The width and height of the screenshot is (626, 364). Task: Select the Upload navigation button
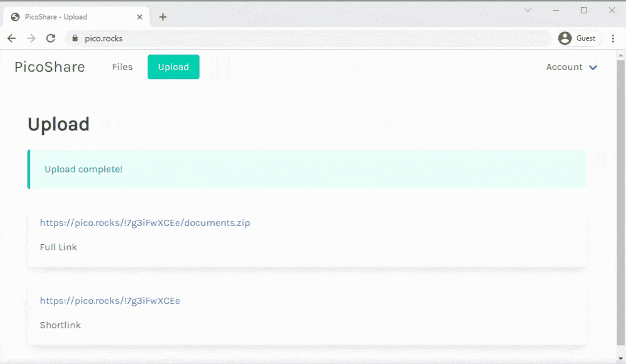tap(173, 67)
